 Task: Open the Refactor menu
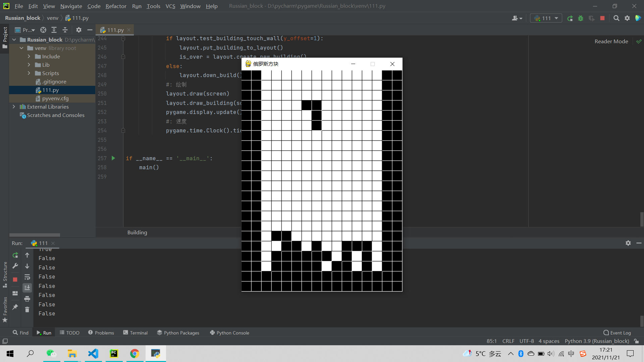coord(116,6)
